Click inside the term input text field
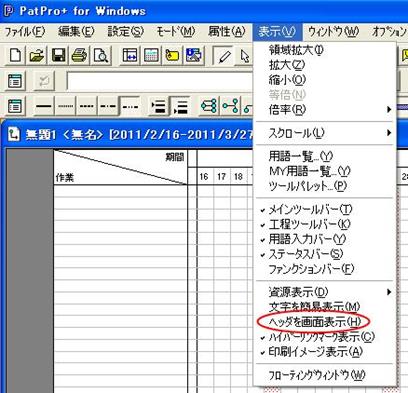This screenshot has width=408, height=393. (159, 81)
